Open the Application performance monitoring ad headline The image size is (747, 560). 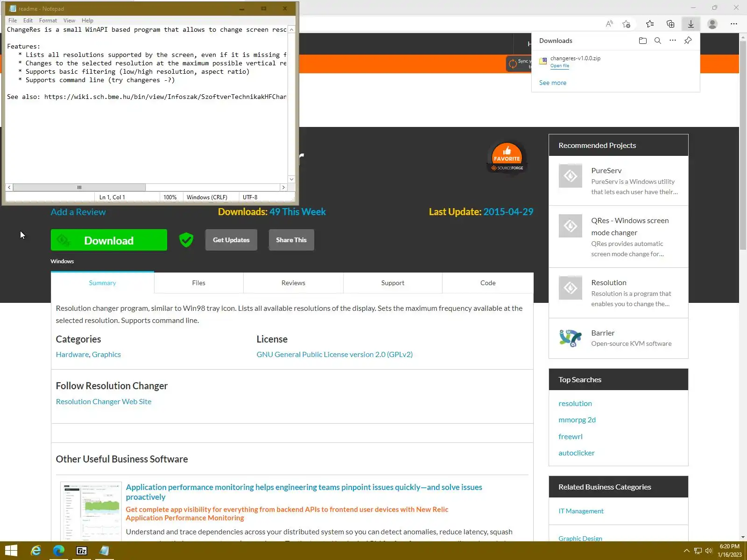point(304,492)
